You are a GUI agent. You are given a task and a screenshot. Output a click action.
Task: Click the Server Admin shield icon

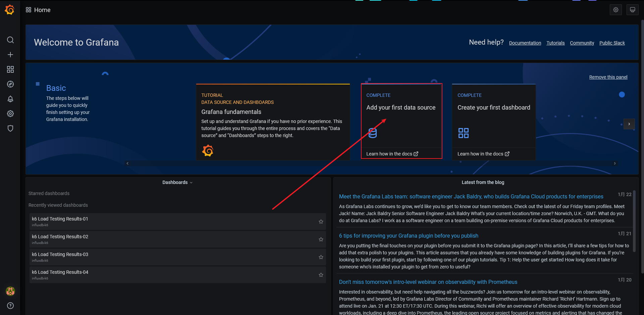(x=10, y=128)
